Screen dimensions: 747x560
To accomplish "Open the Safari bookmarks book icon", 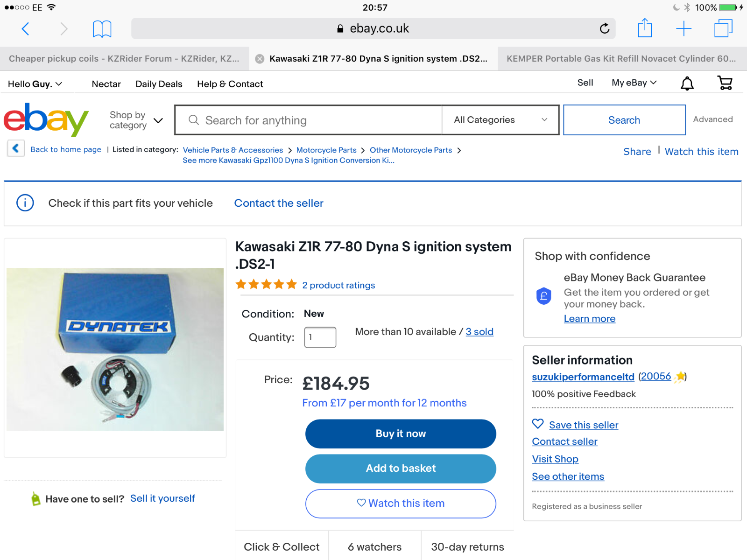I will click(x=102, y=29).
